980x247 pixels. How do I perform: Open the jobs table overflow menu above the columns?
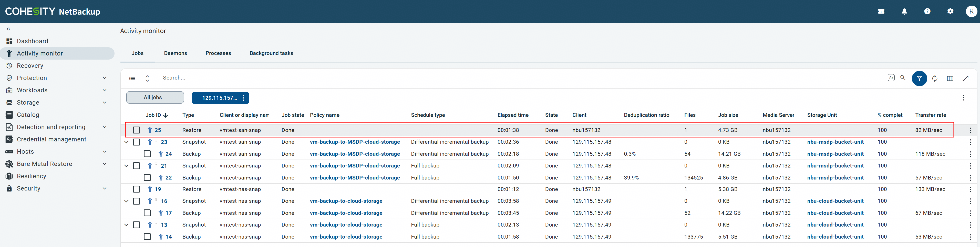[964, 98]
